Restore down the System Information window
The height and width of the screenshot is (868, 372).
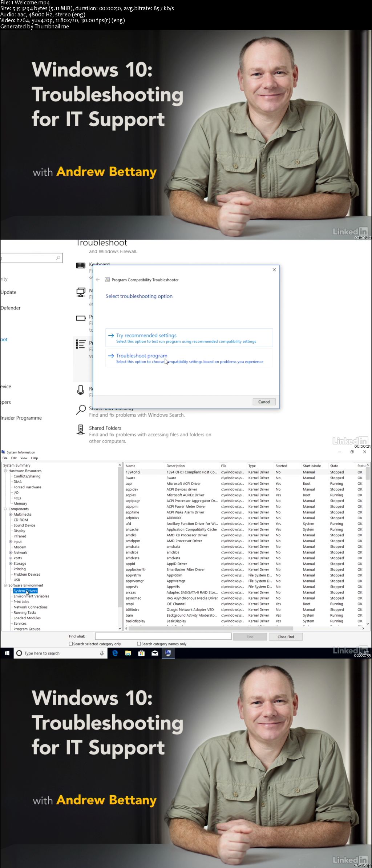pyautogui.click(x=352, y=452)
